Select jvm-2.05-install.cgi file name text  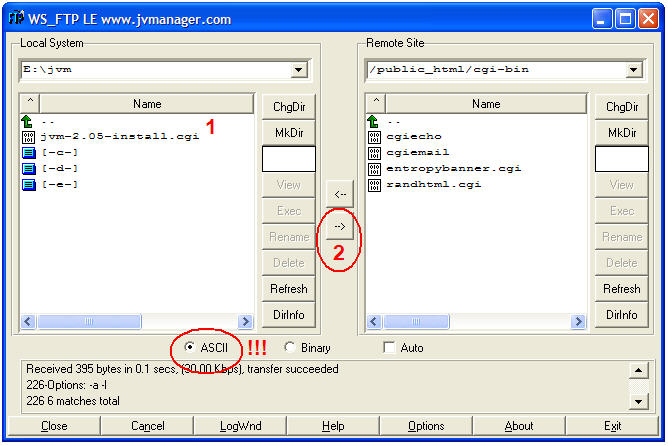point(120,136)
